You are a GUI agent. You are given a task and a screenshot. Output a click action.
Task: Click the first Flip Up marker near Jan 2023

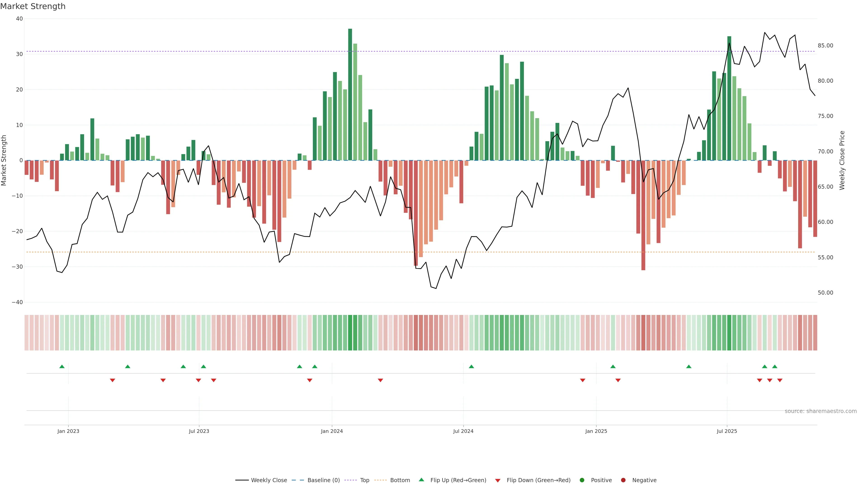(x=62, y=366)
